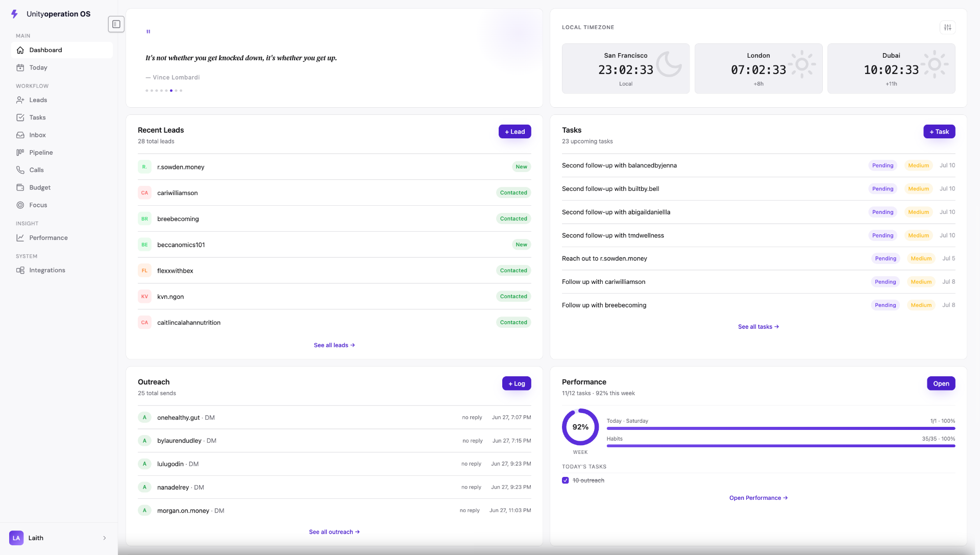Open 'Reach out to r.sowden.money' task
This screenshot has width=980, height=555.
click(x=758, y=258)
